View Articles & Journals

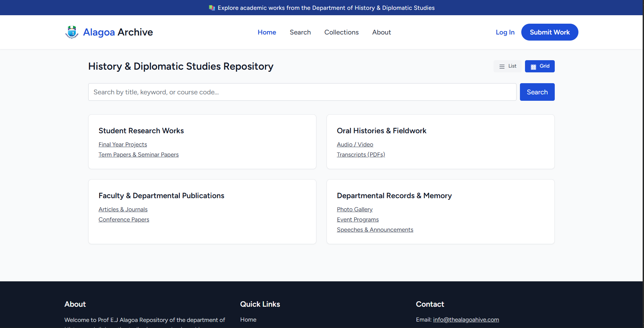(123, 209)
